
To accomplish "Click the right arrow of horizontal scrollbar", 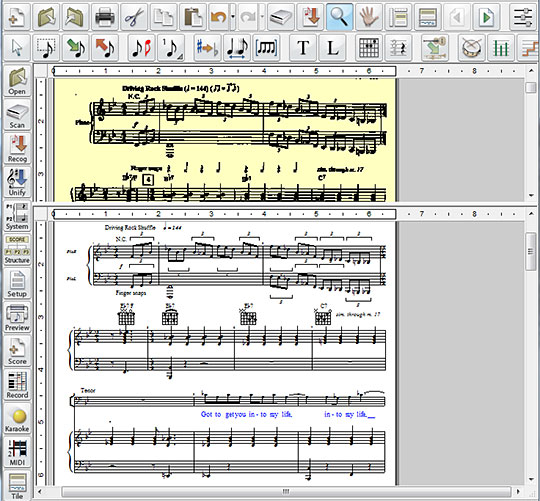I will click(518, 491).
